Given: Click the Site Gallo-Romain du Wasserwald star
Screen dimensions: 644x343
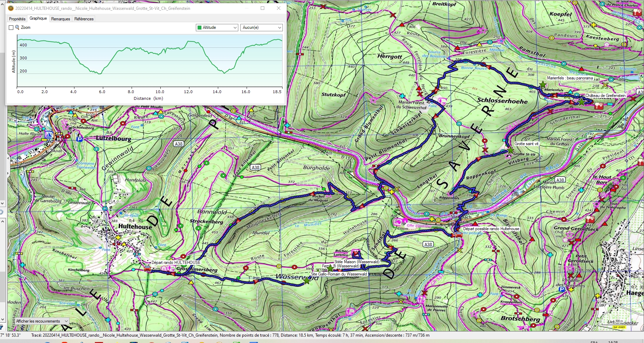Looking at the screenshot, I should [307, 280].
